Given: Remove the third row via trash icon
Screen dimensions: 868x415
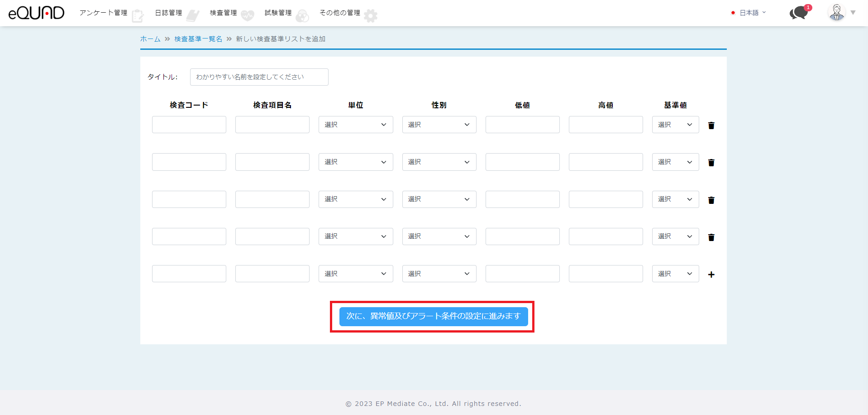Looking at the screenshot, I should coord(711,200).
